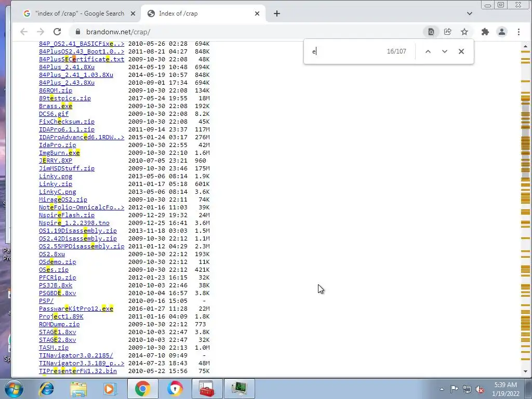Open the TIPresenterFW1.32.bin link

click(78, 371)
